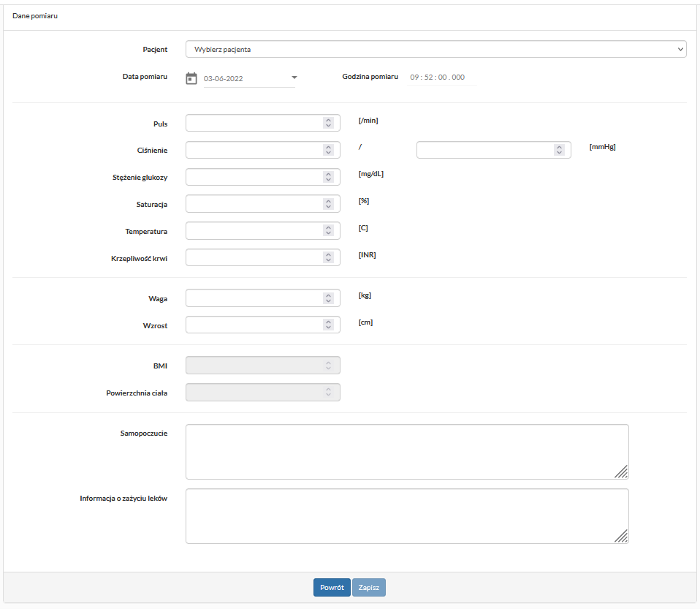Click the Temperatura spinner arrows
This screenshot has width=700, height=609.
tap(329, 231)
